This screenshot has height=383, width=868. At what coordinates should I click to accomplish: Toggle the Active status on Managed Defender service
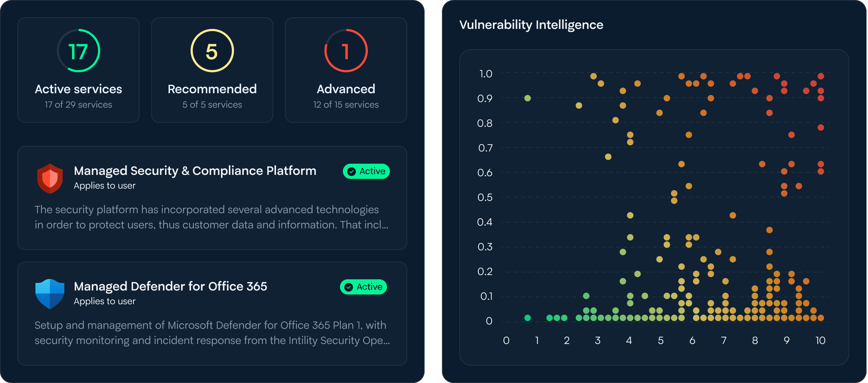363,287
